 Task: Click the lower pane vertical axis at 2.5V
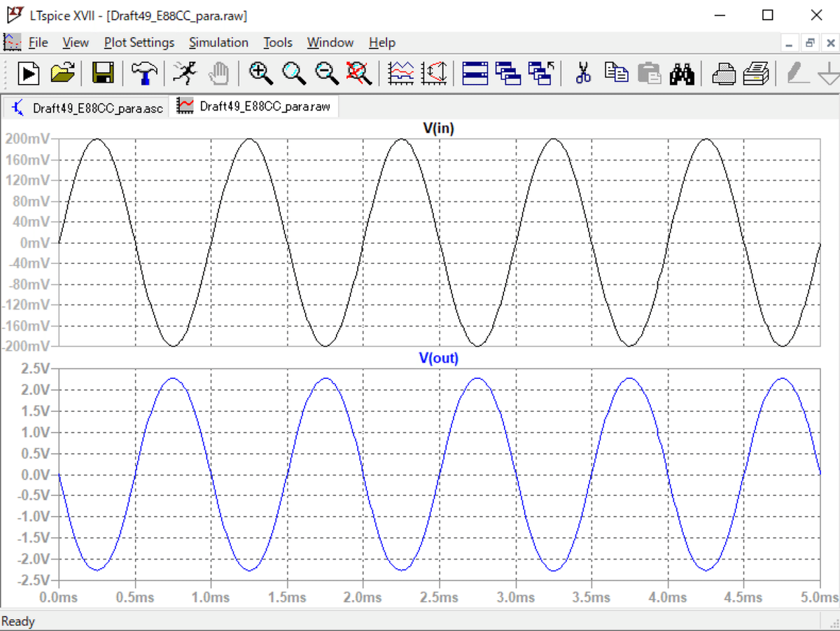click(36, 368)
